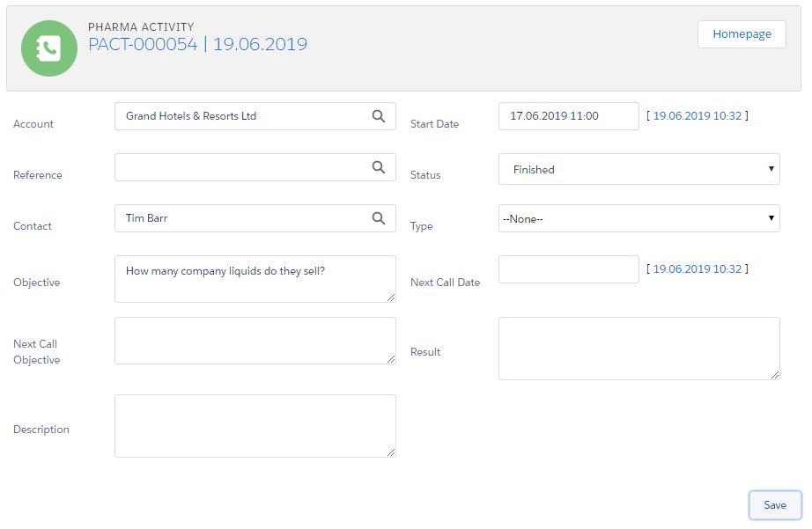Click inside the Description text area

255,426
